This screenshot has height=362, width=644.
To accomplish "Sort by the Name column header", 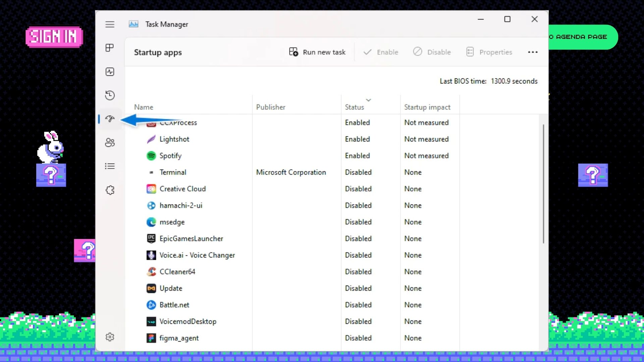I will point(144,107).
